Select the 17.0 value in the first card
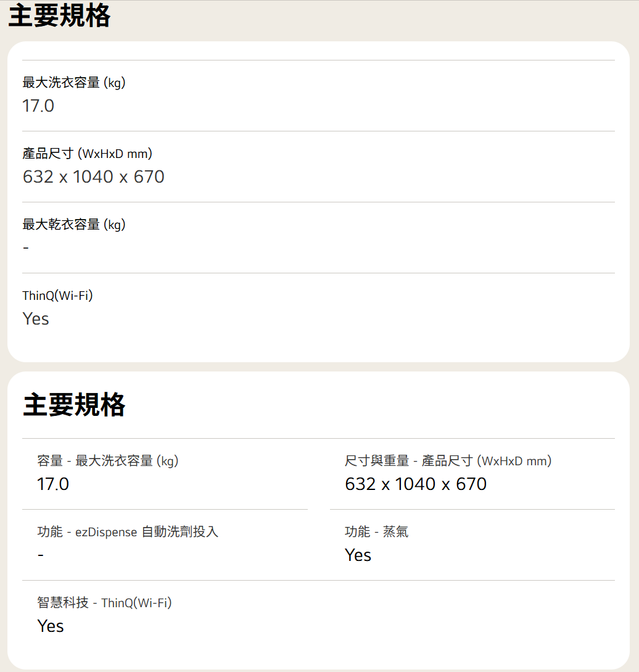Image resolution: width=639 pixels, height=672 pixels. tap(38, 106)
